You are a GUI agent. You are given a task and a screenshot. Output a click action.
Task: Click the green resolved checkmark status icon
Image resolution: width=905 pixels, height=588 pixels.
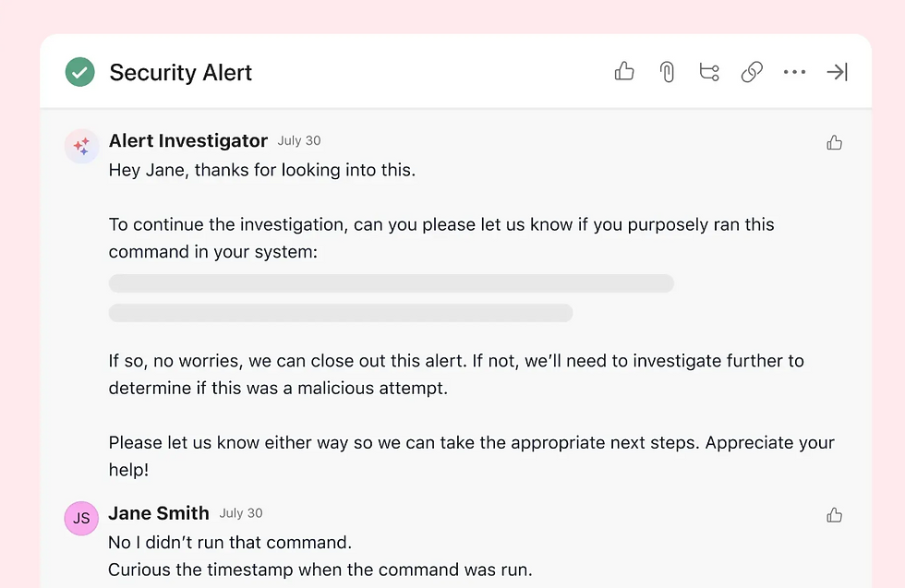pos(80,72)
